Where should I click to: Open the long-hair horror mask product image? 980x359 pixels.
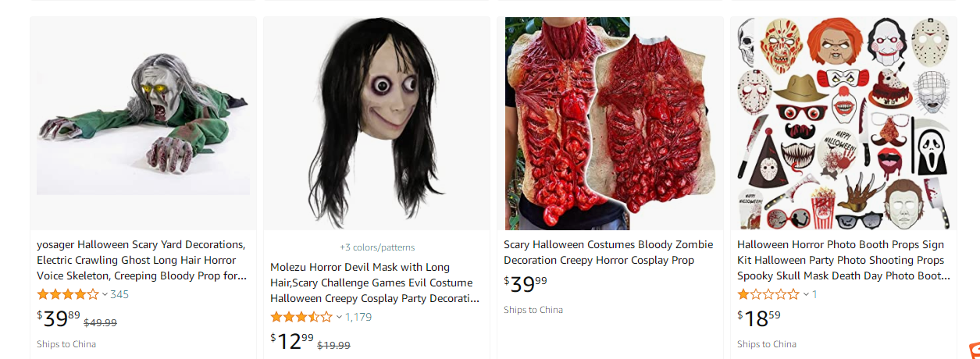pyautogui.click(x=376, y=123)
